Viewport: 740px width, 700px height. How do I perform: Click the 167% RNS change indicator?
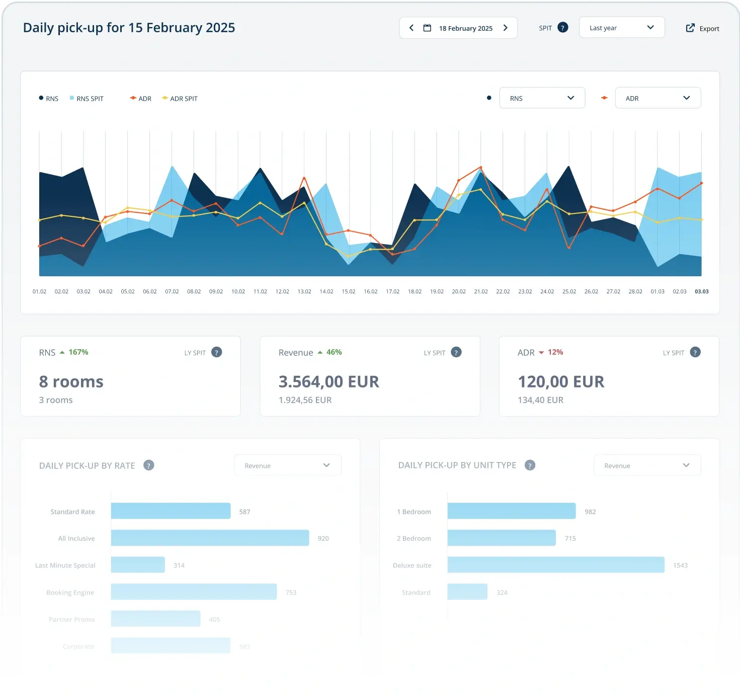74,352
